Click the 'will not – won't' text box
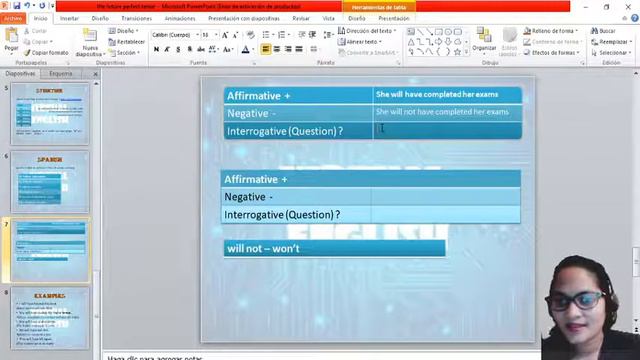 [x=334, y=249]
